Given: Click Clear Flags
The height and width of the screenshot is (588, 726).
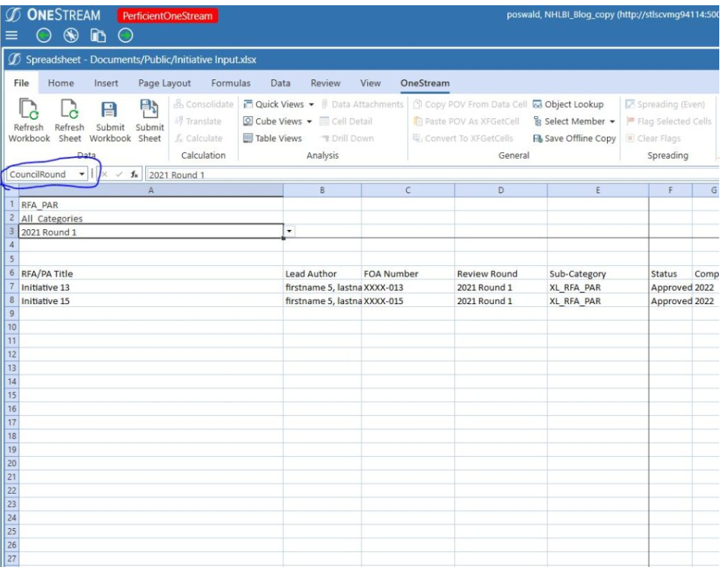Looking at the screenshot, I should click(653, 139).
